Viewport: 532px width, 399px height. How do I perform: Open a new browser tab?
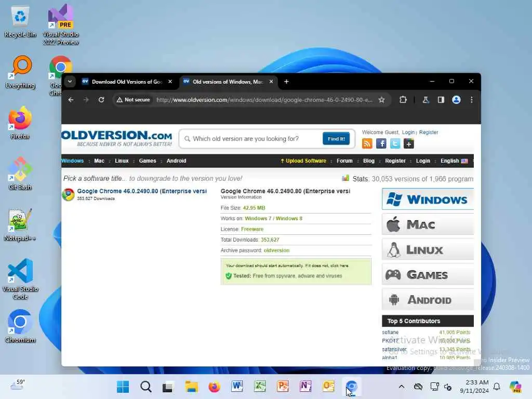pos(286,82)
